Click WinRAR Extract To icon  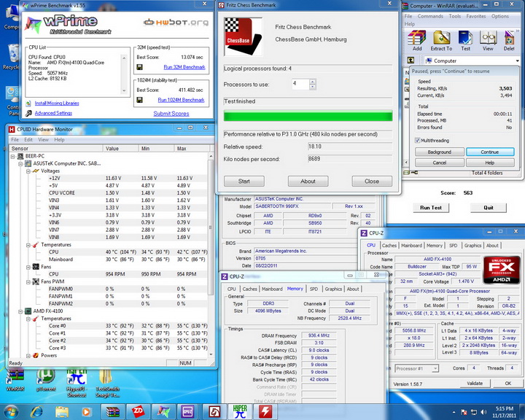tap(441, 41)
